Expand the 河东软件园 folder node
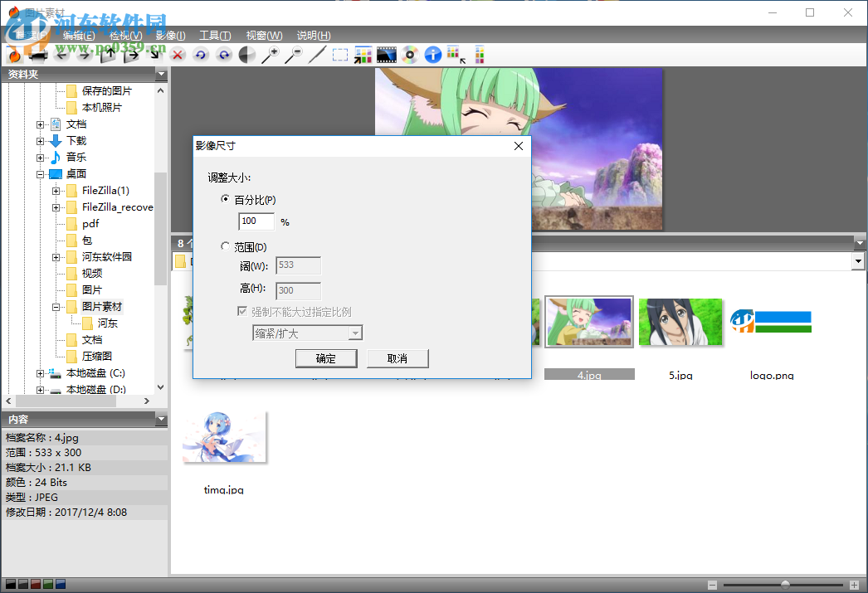Viewport: 868px width, 593px height. click(x=56, y=257)
